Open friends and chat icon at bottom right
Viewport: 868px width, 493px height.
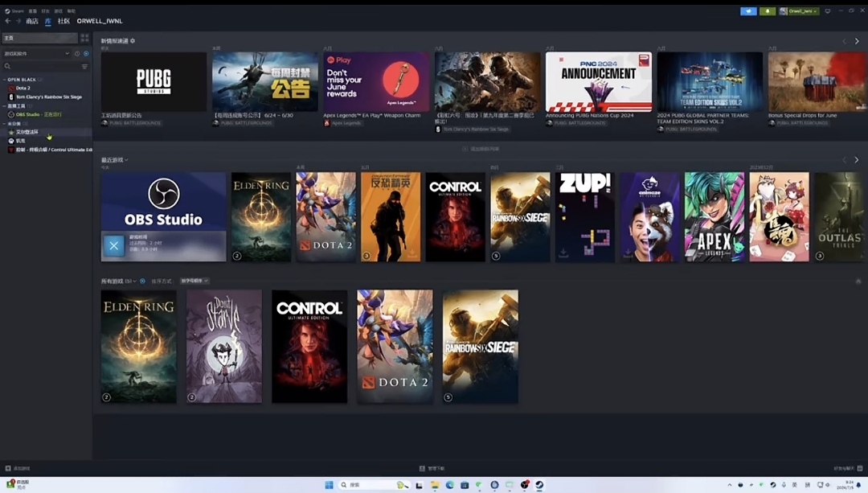pos(860,468)
